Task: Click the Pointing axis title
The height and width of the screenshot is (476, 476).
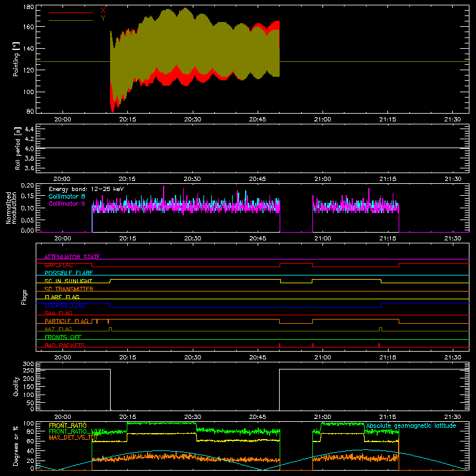Action: [x=16, y=59]
